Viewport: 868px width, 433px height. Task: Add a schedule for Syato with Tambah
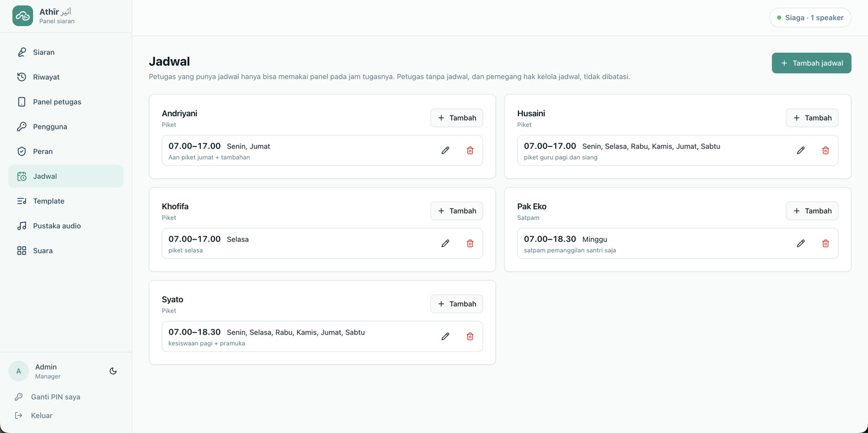point(457,304)
